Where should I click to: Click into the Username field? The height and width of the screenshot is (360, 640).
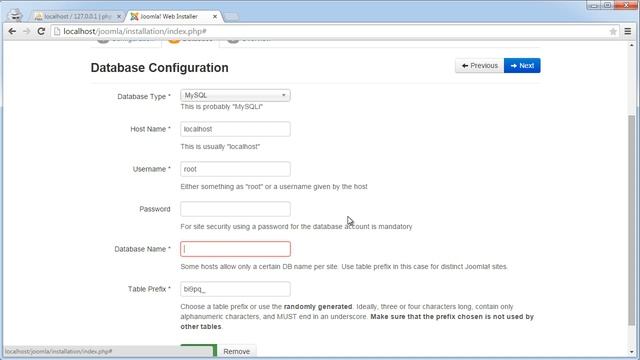(235, 169)
